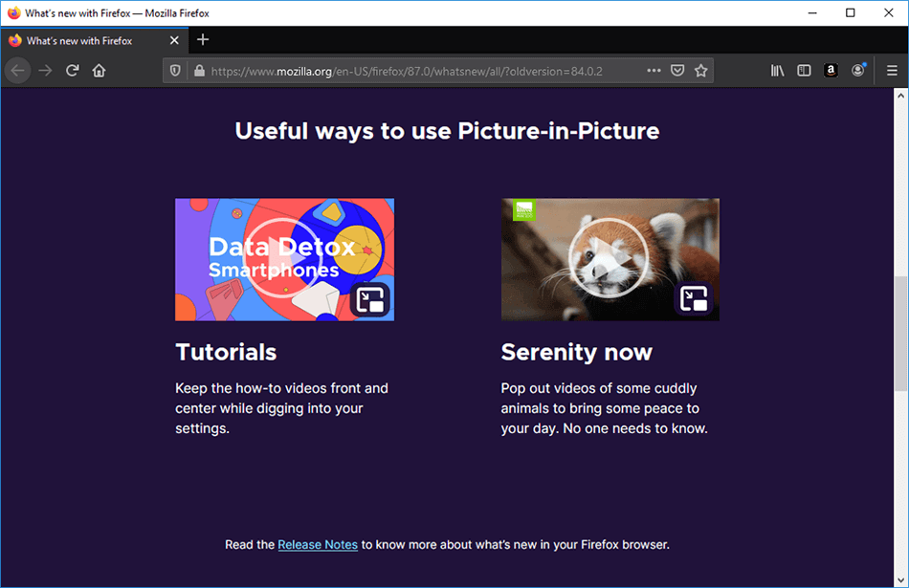Click the Useful ways to use Picture-in-Picture heading
This screenshot has width=909, height=588.
[447, 132]
